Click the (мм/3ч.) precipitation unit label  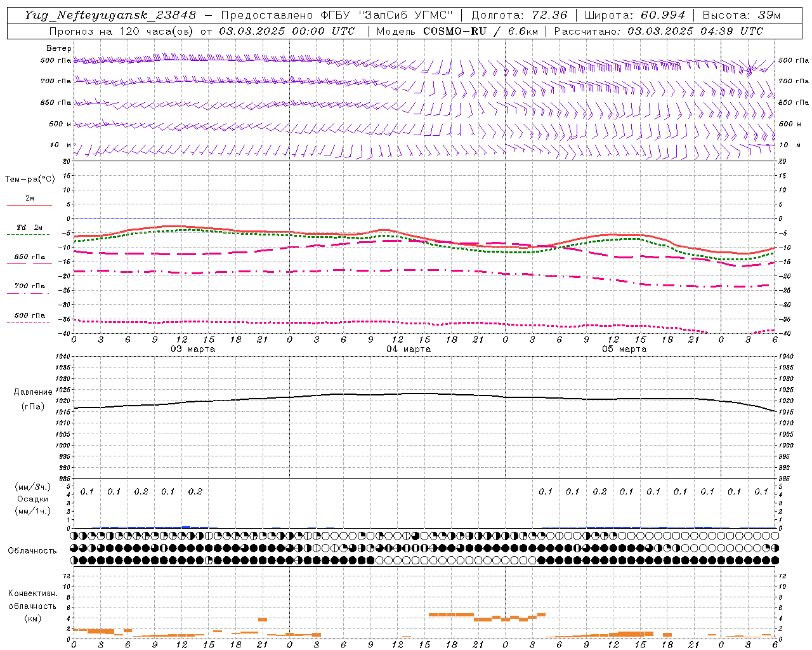pos(33,487)
